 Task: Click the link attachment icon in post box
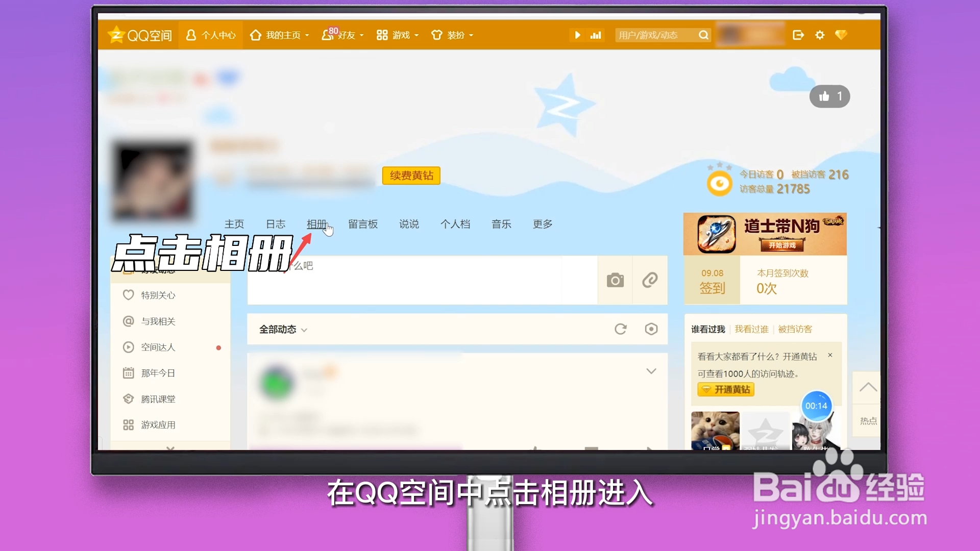649,280
